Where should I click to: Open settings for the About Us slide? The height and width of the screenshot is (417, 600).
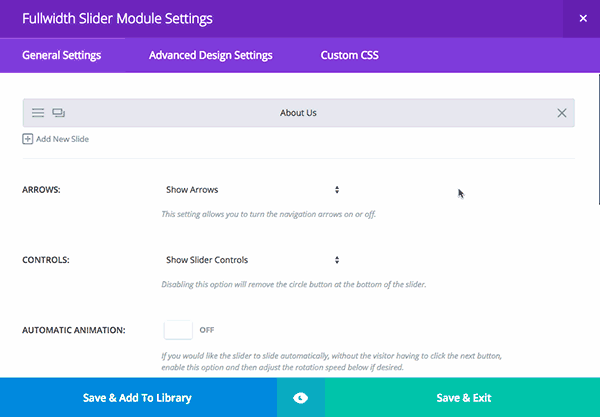(x=38, y=113)
